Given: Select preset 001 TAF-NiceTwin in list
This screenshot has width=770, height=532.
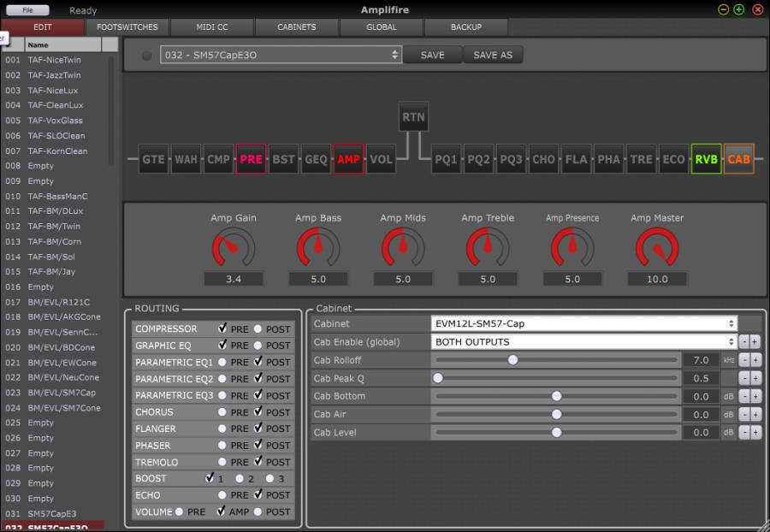Looking at the screenshot, I should (54, 60).
